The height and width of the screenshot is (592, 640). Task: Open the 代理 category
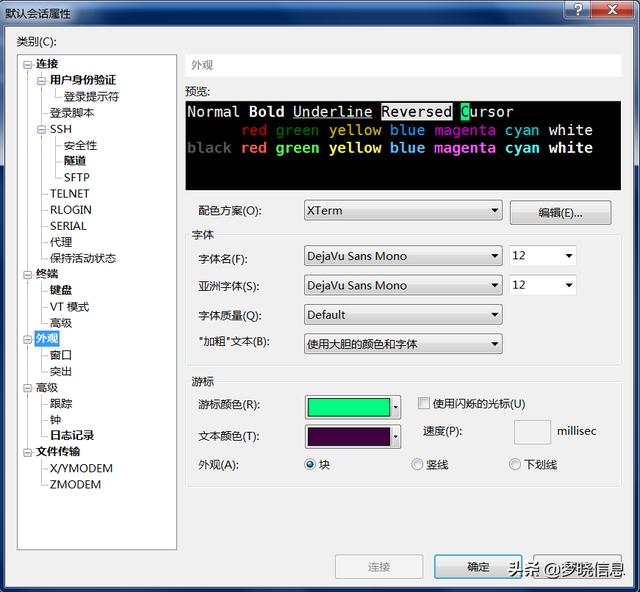[x=61, y=242]
